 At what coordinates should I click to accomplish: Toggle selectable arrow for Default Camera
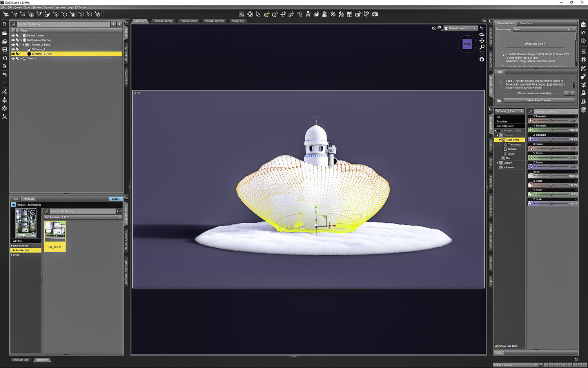[17, 35]
